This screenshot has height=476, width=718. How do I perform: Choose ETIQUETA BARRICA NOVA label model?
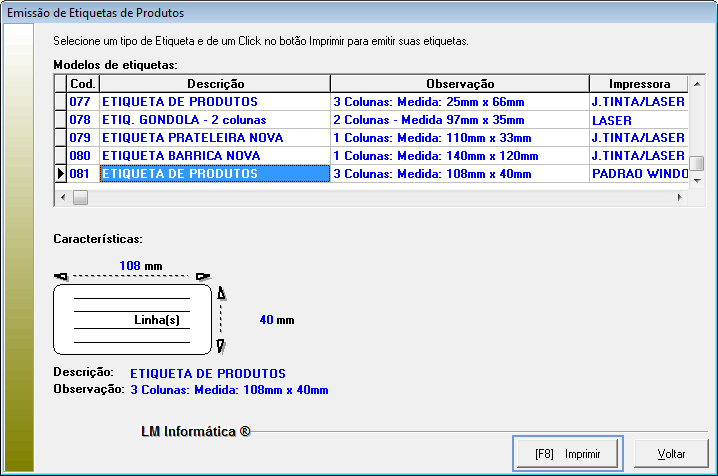(215, 156)
